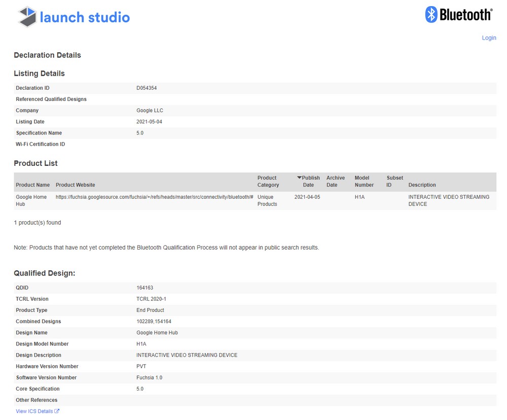Select the Design Model Number value H1A
507x420 pixels.
pyautogui.click(x=141, y=343)
